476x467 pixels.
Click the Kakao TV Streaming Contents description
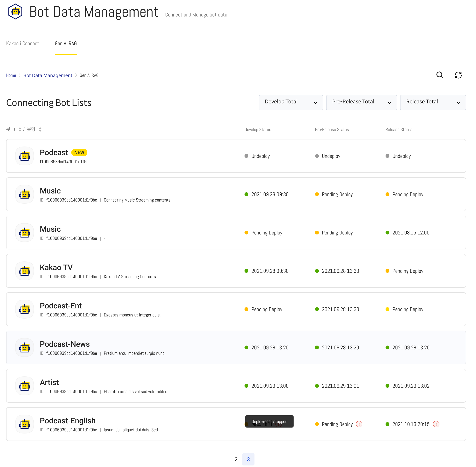pos(130,276)
